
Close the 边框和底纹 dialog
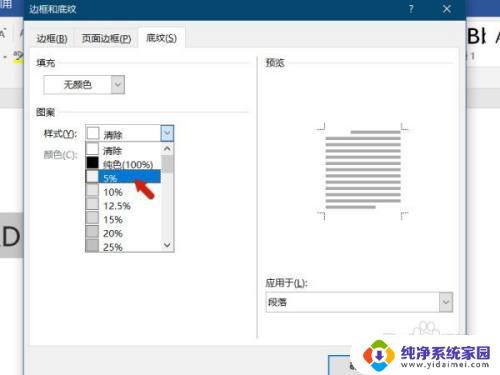447,9
